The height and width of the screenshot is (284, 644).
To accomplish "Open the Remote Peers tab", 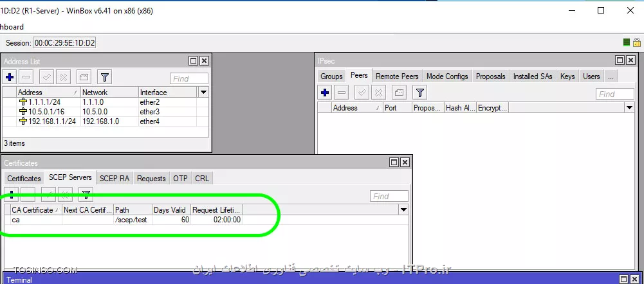I will point(397,76).
